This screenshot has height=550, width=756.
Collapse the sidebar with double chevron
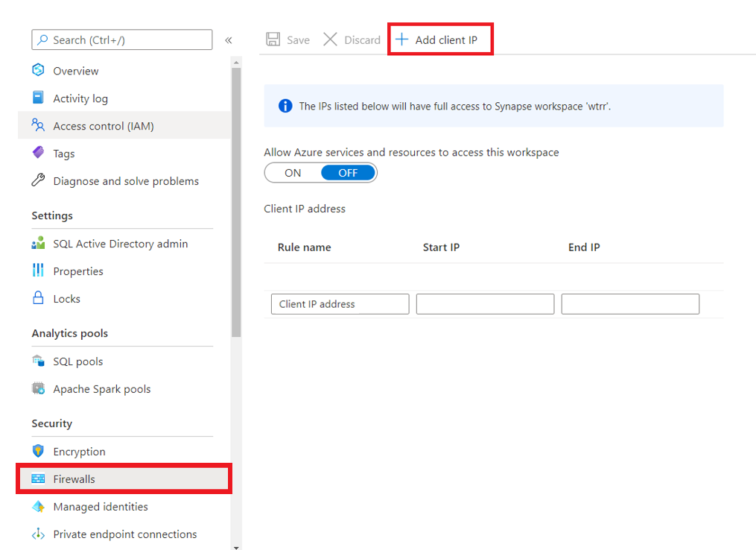(229, 40)
